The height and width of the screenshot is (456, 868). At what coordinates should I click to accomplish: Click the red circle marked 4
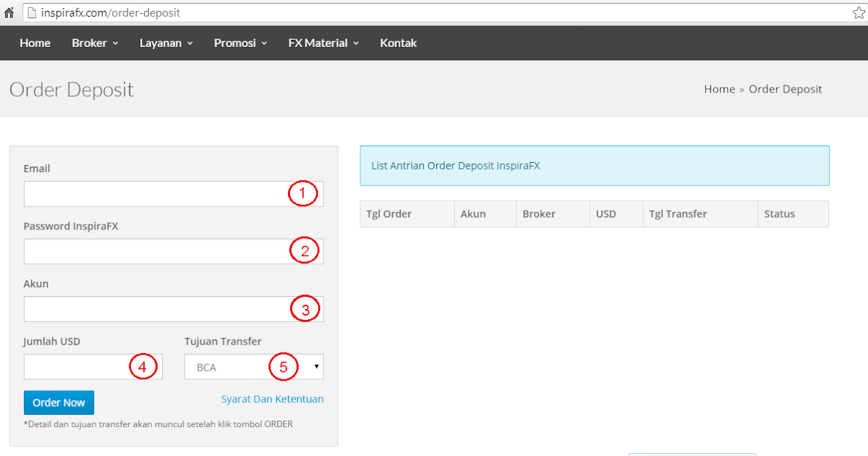pyautogui.click(x=143, y=366)
